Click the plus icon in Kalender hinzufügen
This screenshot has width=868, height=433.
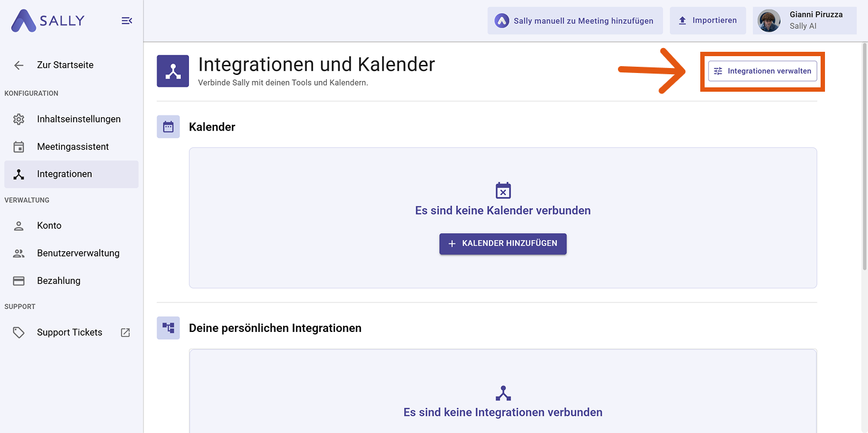[x=453, y=244]
